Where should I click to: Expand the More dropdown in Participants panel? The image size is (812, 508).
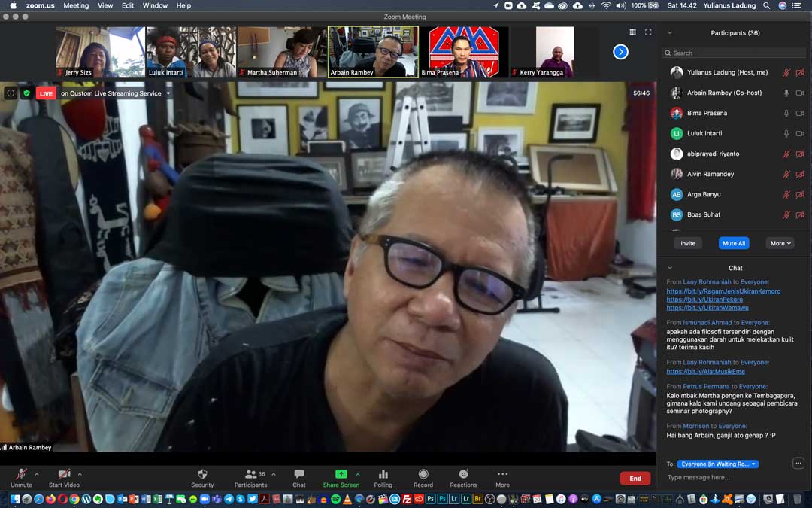tap(780, 243)
